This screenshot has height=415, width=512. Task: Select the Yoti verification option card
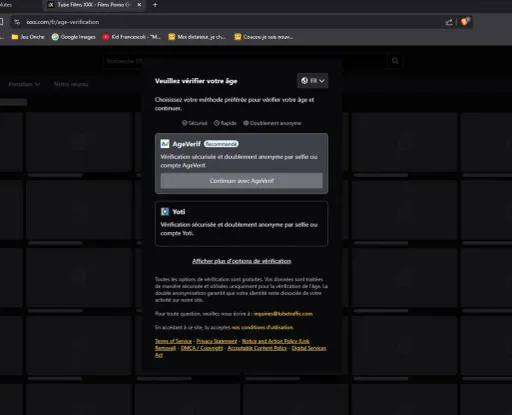[x=241, y=223]
